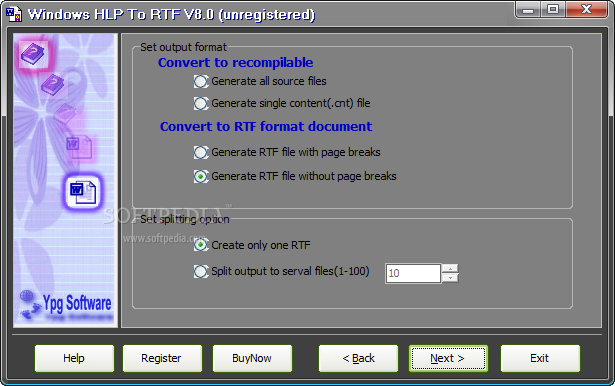Click the 'Set output format' group label
The image size is (615, 386).
point(183,47)
